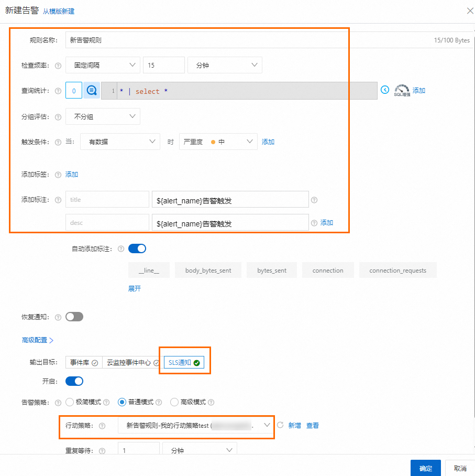This screenshot has width=475, height=476.
Task: Expand the annotation field list via 展开
Action: (135, 288)
